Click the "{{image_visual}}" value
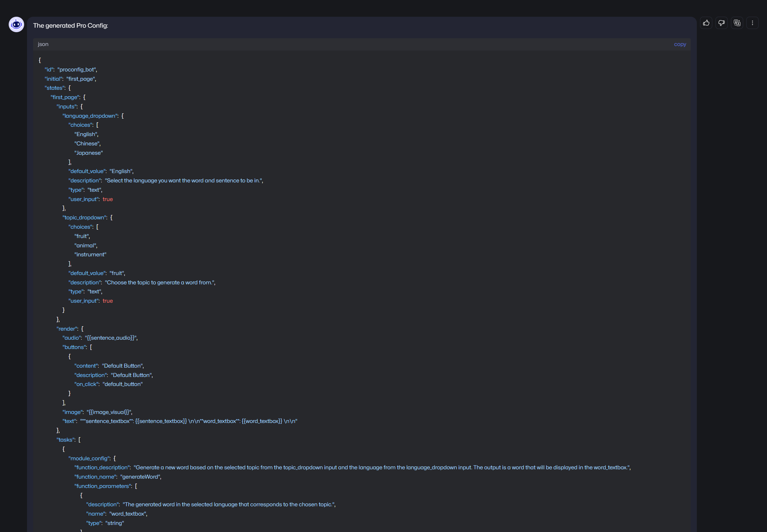 pos(109,412)
